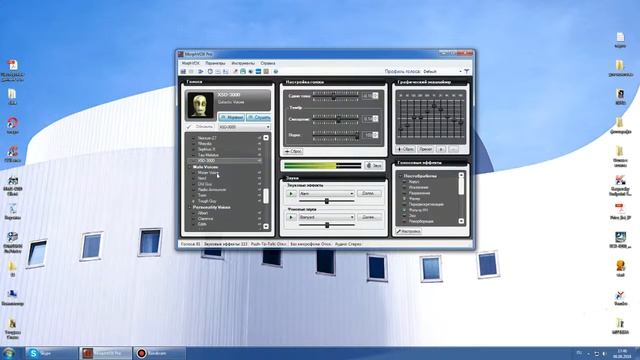Click the background sound volume slider
Screen dimensions: 640x360
[327, 225]
